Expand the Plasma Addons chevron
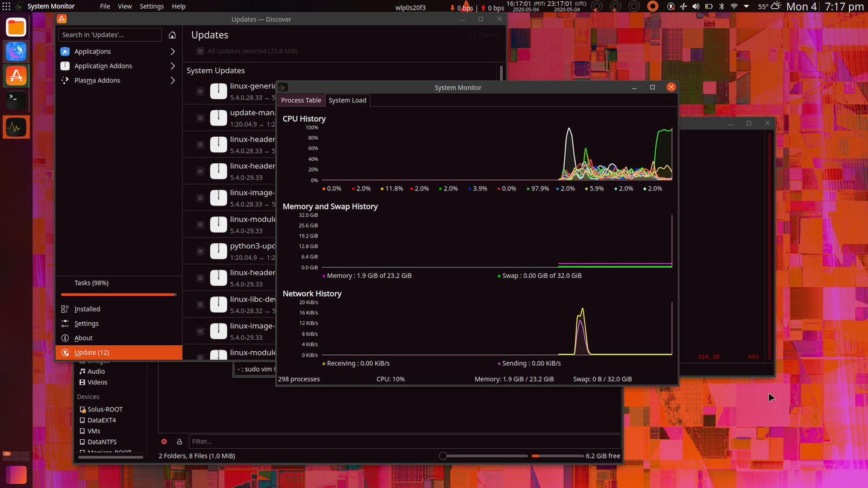 click(x=172, y=80)
